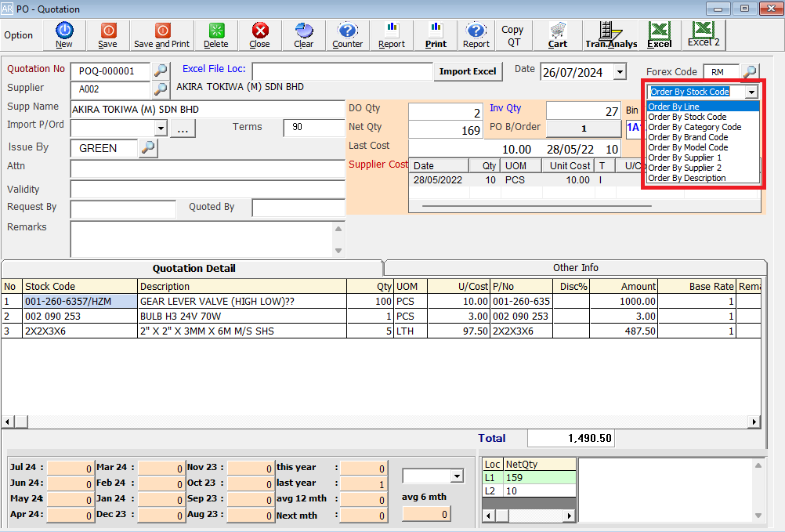Screen dimensions: 785x532
Task: Click the Close toolbar icon
Action: [x=260, y=35]
